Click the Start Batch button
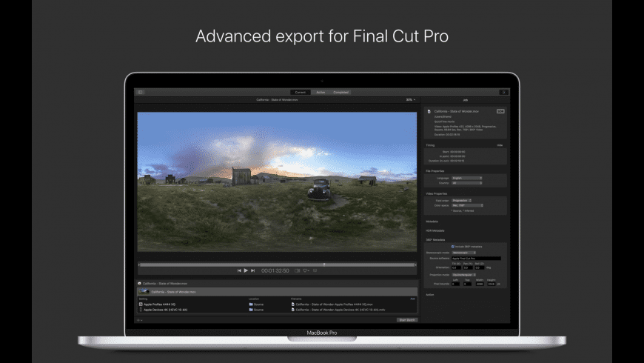Image resolution: width=644 pixels, height=363 pixels. (x=407, y=320)
